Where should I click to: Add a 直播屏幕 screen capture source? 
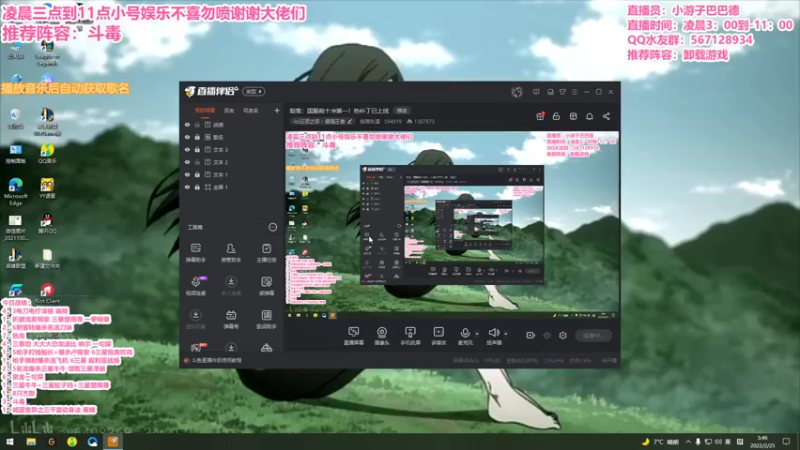click(354, 336)
